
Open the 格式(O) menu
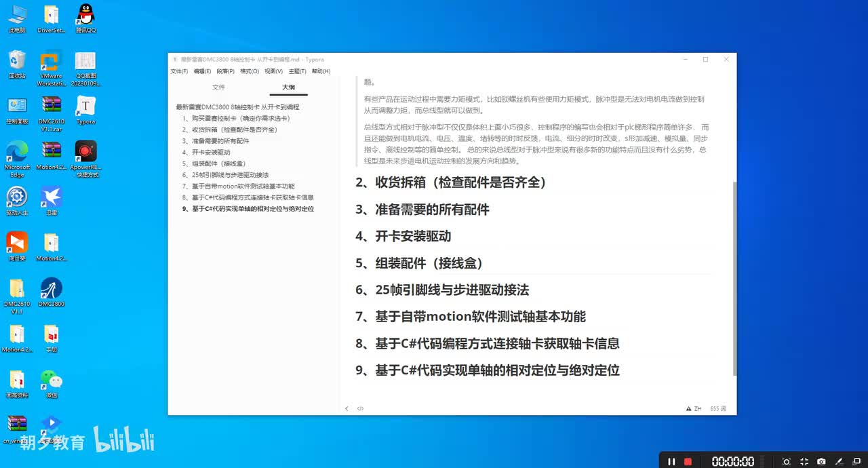point(250,71)
